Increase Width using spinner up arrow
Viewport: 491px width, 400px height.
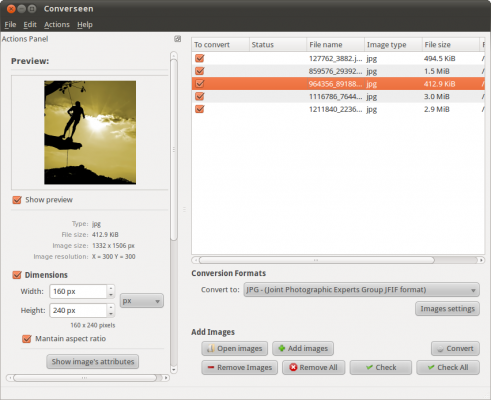[111, 288]
